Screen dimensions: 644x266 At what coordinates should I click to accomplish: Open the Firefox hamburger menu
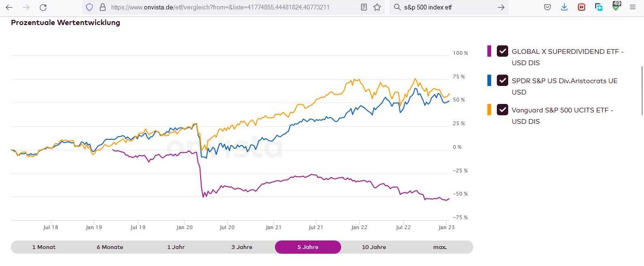point(633,8)
